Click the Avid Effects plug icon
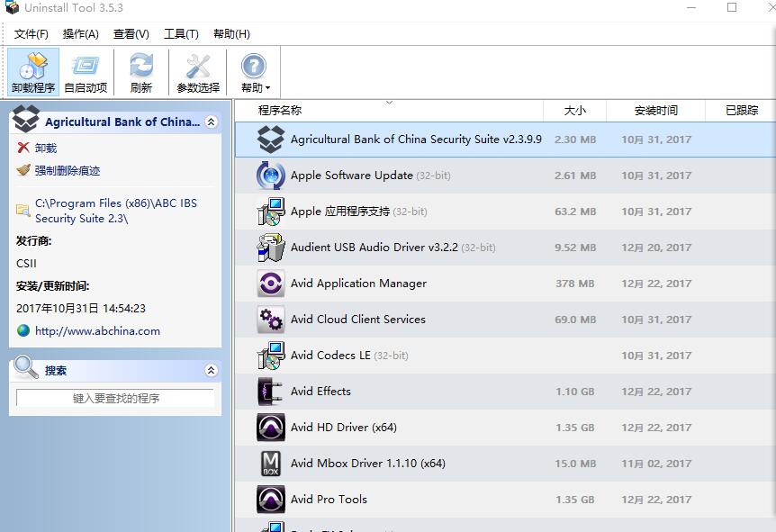This screenshot has height=532, width=776. 271,392
